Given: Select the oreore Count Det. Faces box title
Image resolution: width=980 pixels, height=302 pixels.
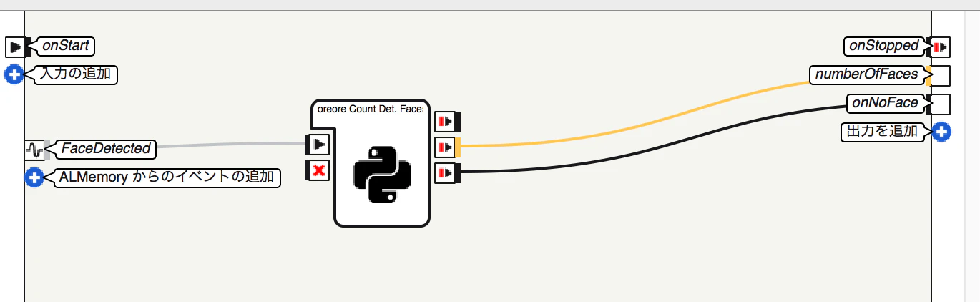Looking at the screenshot, I should point(370,110).
